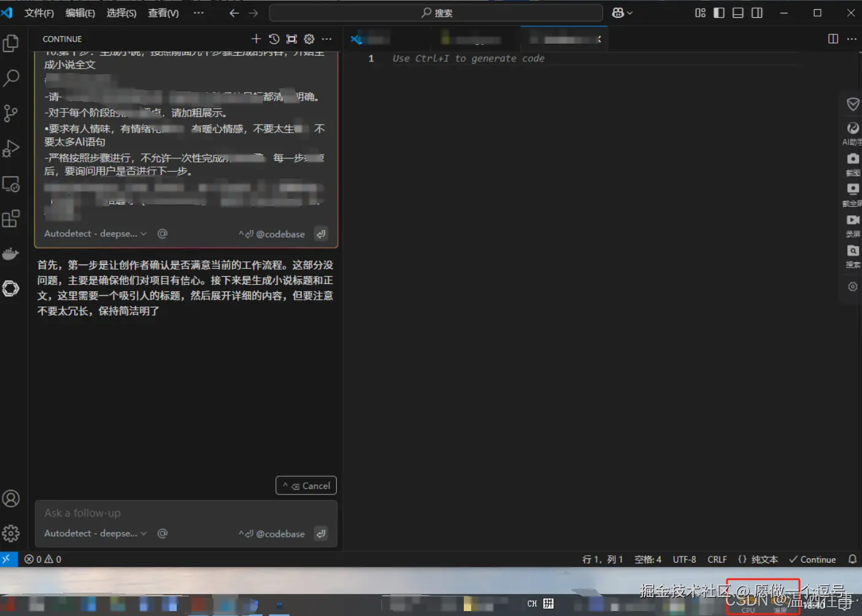This screenshot has height=616, width=862.
Task: Change the CRLF line ending
Action: click(717, 559)
